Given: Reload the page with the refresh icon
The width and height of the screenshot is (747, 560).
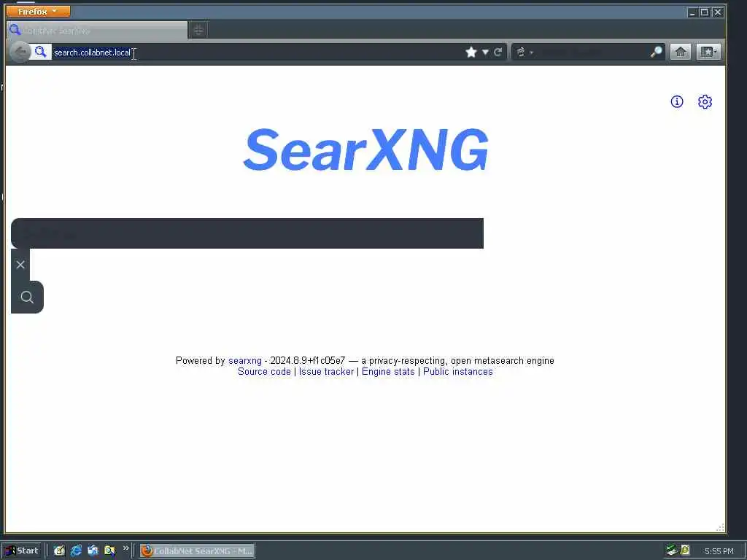Looking at the screenshot, I should click(x=498, y=52).
